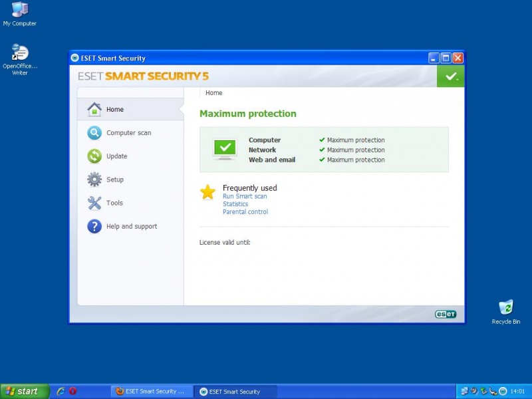
Task: Click the Computer scan magnifier icon
Action: click(x=94, y=133)
